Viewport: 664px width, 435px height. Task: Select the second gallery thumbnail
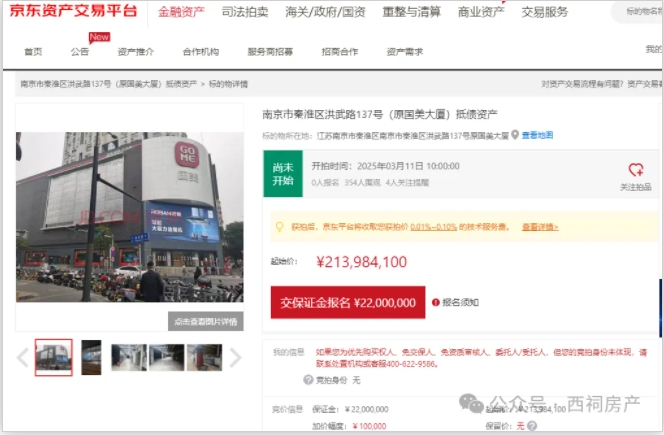point(91,357)
